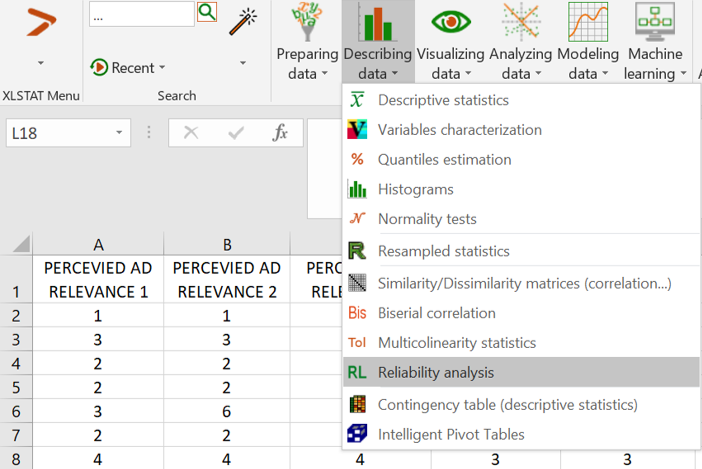Select Normality tests menu entry
The image size is (702, 469).
[521, 219]
